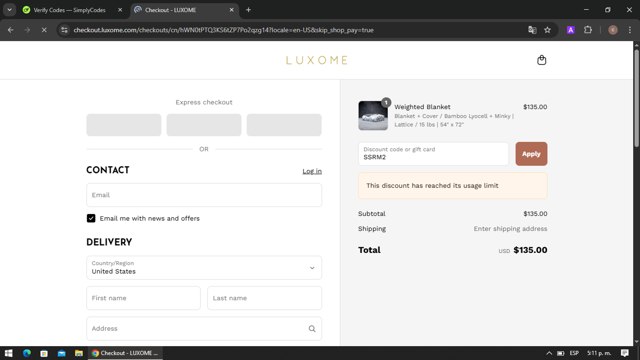640x360 pixels.
Task: Open the tab search dropdown
Action: click(x=9, y=10)
